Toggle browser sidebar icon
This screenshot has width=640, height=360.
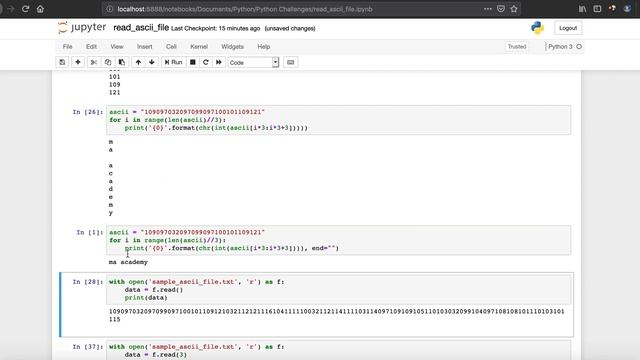[597, 9]
